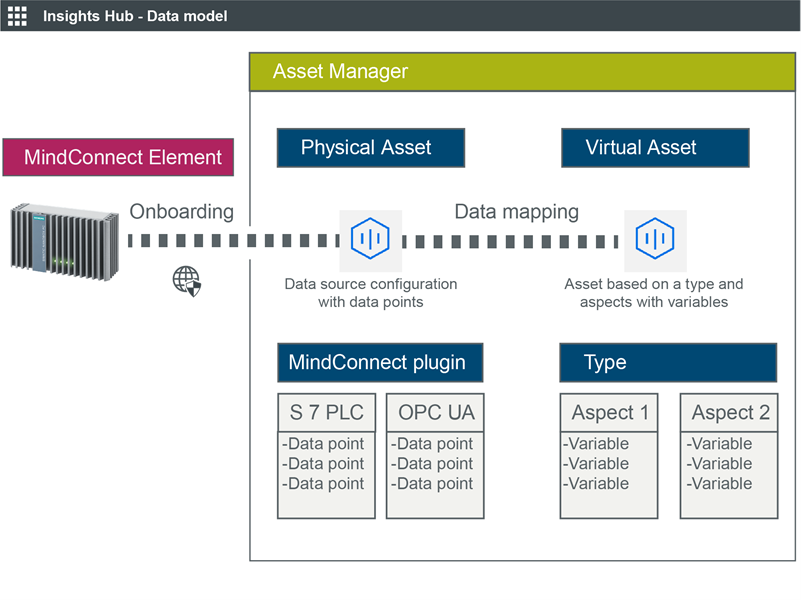This screenshot has height=600, width=801.
Task: Select first Data point under OPC UA
Action: pyautogui.click(x=432, y=444)
